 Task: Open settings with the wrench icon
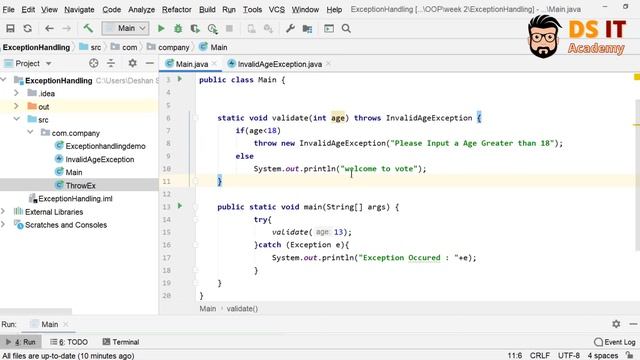coord(290,29)
